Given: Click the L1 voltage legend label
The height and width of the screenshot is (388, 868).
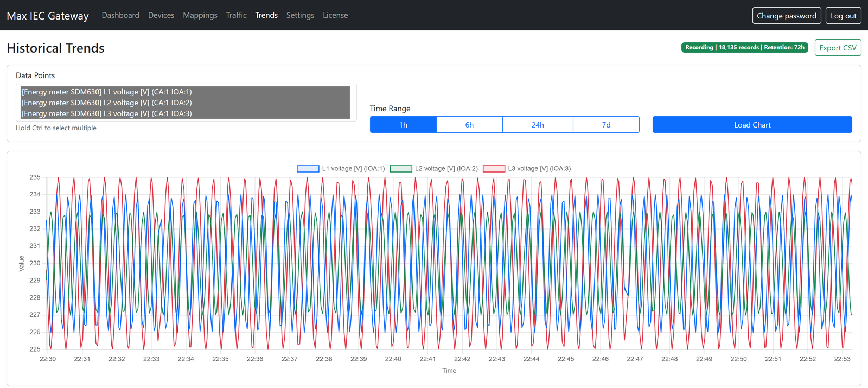Looking at the screenshot, I should click(x=353, y=169).
